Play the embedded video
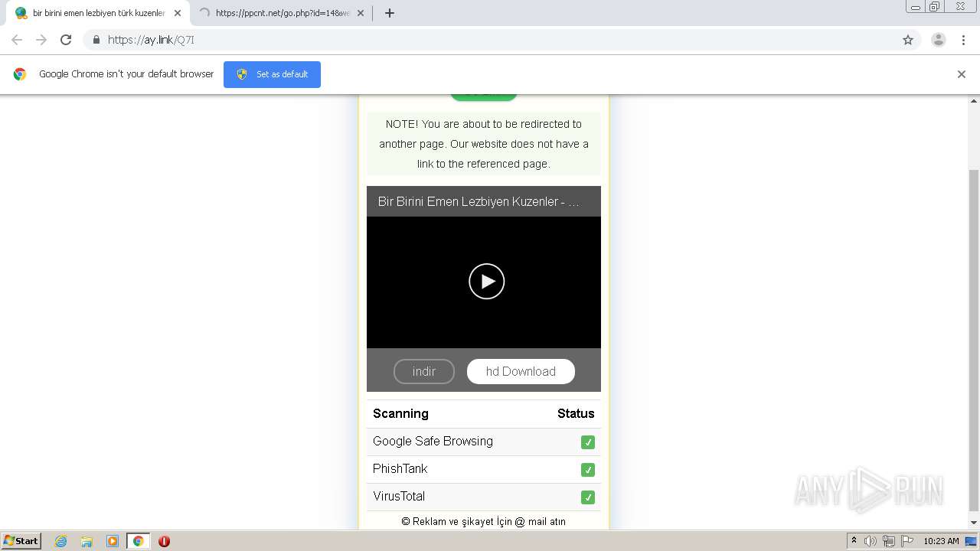The width and height of the screenshot is (980, 551). (487, 282)
